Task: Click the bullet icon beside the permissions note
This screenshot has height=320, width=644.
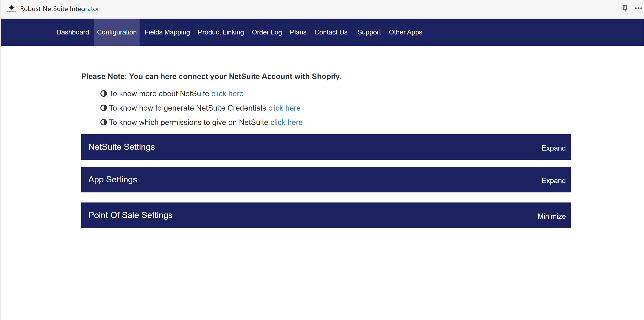Action: 103,122
